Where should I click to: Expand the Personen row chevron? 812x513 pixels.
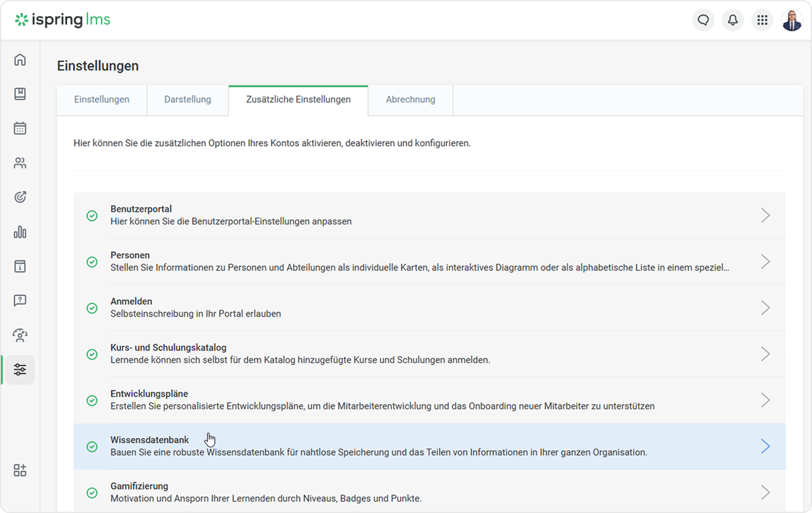click(x=765, y=262)
